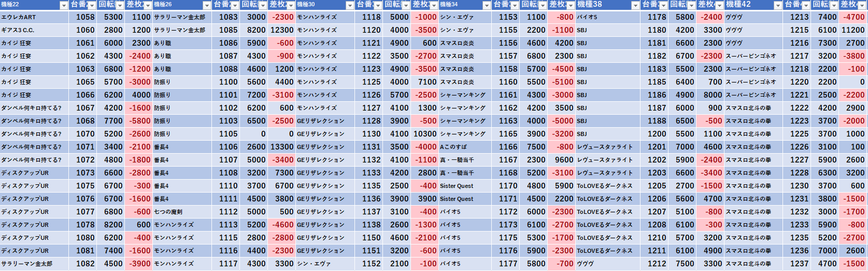Open 台番 filter beside 機種30 header

(x=378, y=5)
